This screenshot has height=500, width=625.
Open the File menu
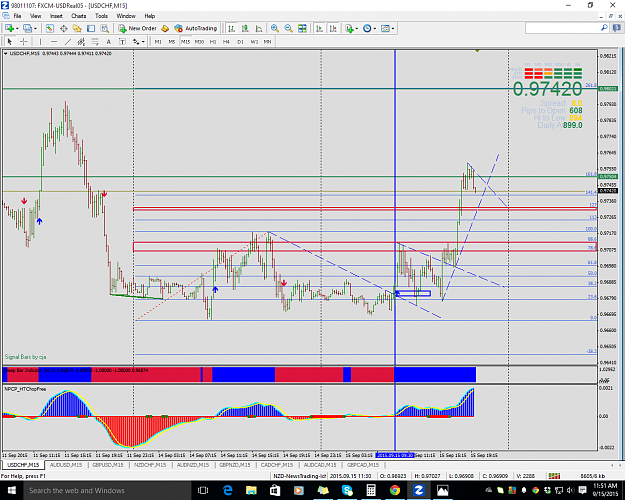[x=18, y=16]
